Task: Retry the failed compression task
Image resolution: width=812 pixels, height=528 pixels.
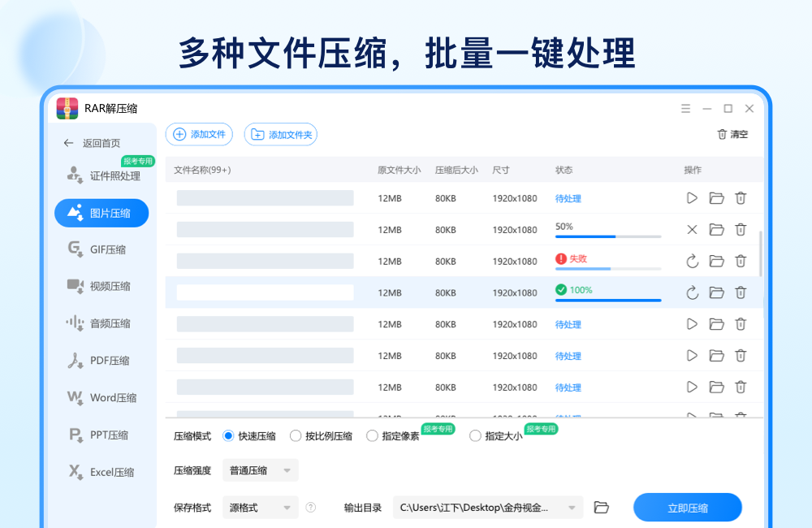Action: (691, 261)
